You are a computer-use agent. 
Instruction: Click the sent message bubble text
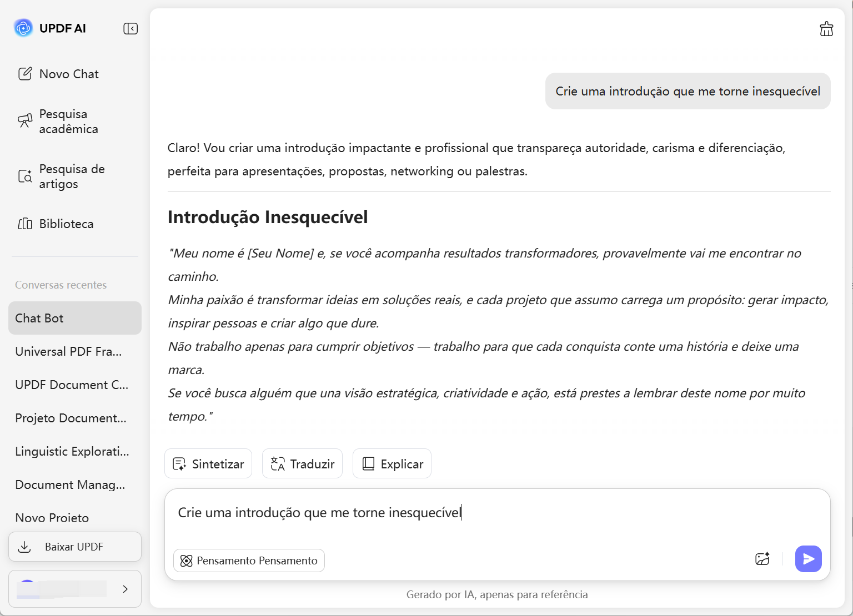tap(688, 91)
